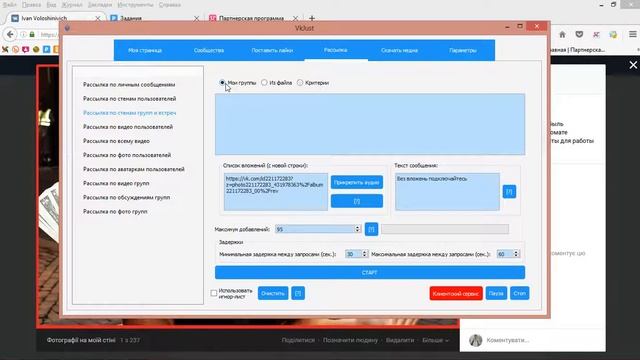The width and height of the screenshot is (640, 360).
Task: Open the Скачать медиа tab
Action: click(x=399, y=50)
